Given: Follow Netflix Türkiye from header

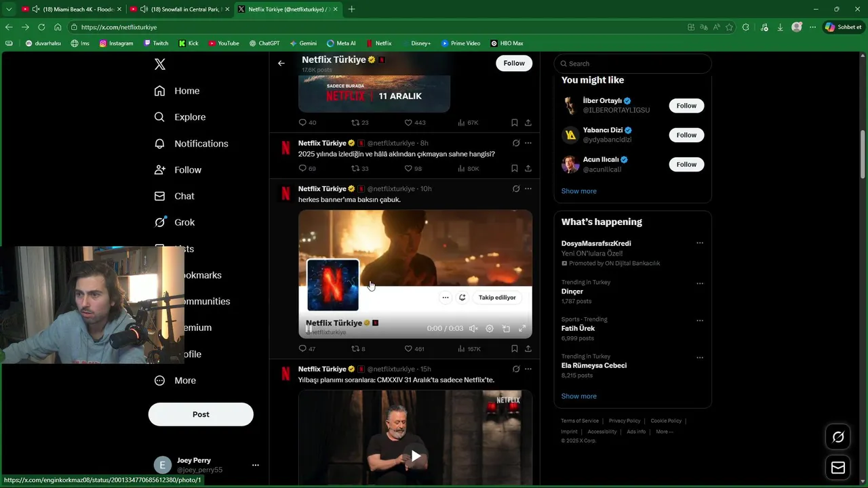Looking at the screenshot, I should coord(514,63).
